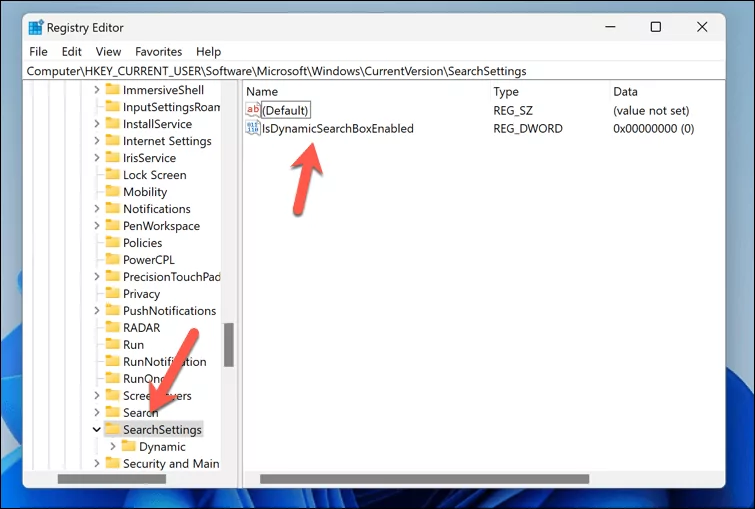Expand the InstallService key

tap(97, 124)
